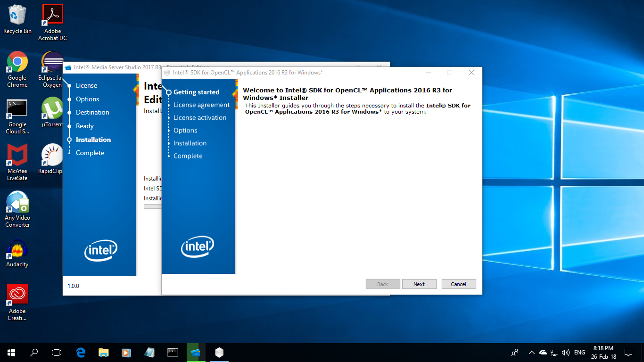This screenshot has width=644, height=362.
Task: Close the OpenCL SDK installer window
Action: point(471,73)
